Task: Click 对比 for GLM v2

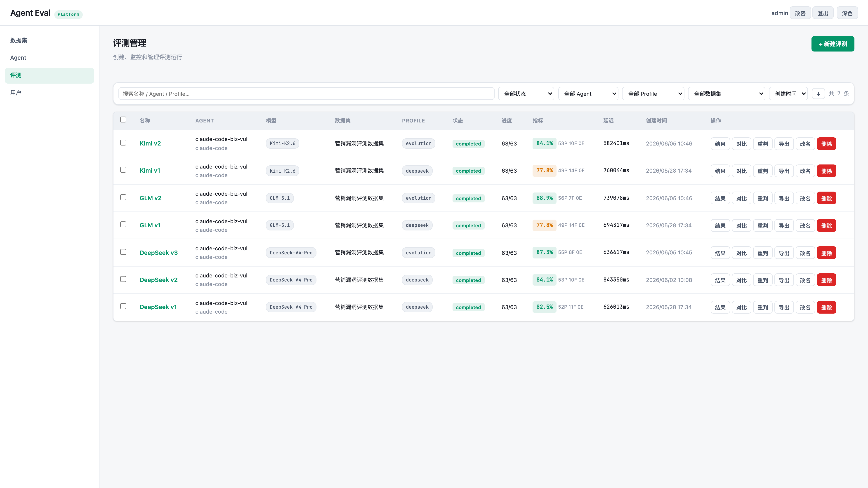Action: point(742,198)
